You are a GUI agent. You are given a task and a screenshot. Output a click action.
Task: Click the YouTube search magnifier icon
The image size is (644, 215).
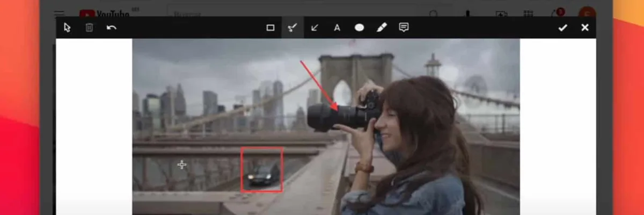pyautogui.click(x=434, y=15)
